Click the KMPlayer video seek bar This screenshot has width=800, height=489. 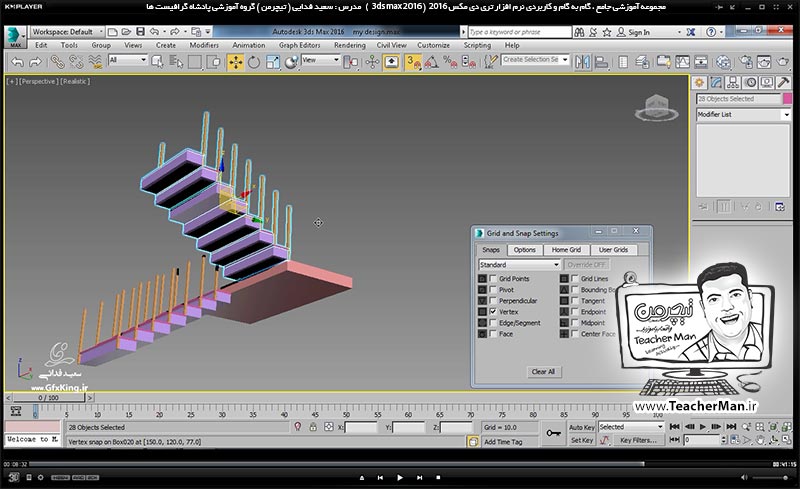pos(400,464)
